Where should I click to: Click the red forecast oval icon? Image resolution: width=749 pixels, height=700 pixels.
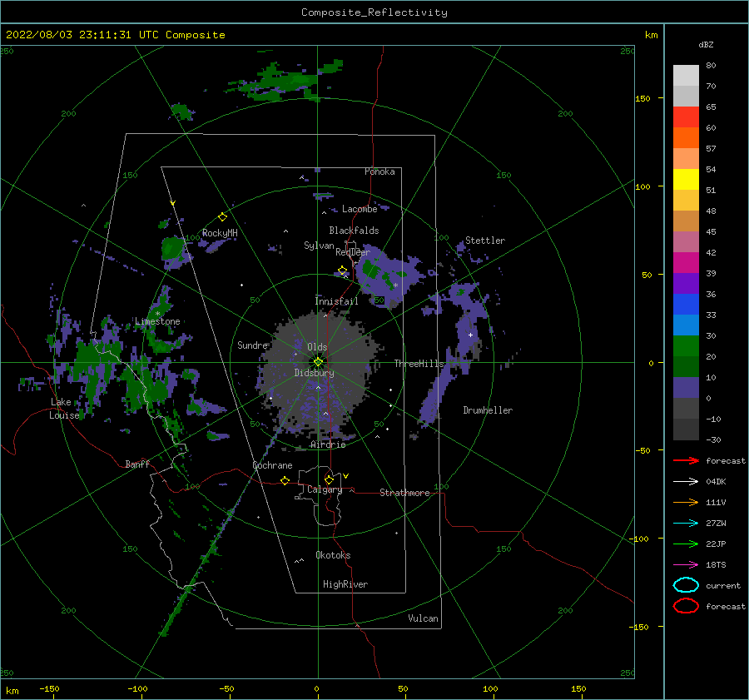686,606
